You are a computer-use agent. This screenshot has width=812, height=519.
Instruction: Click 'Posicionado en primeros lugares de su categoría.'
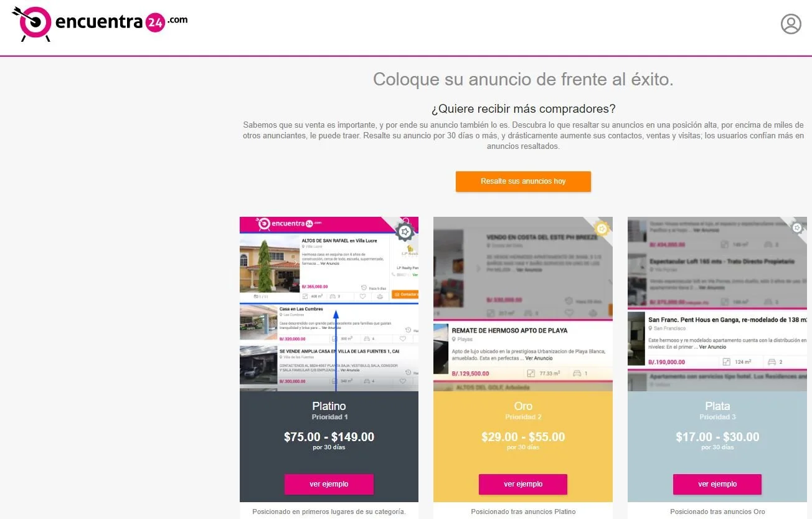coord(329,512)
